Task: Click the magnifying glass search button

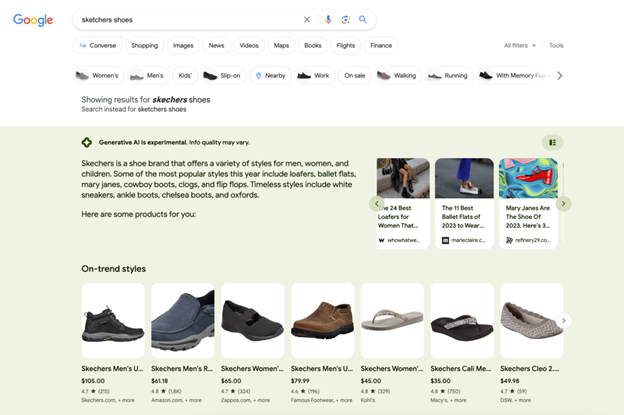Action: tap(363, 19)
